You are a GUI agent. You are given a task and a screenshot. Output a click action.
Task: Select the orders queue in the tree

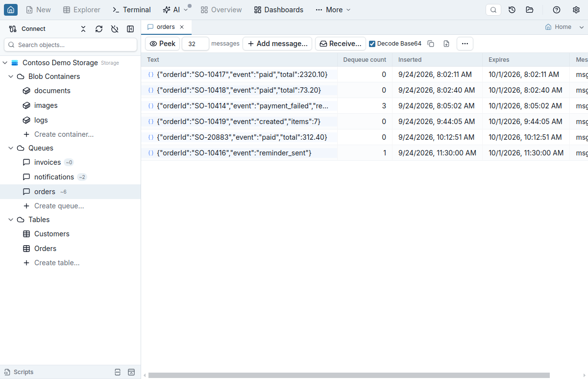(70, 192)
